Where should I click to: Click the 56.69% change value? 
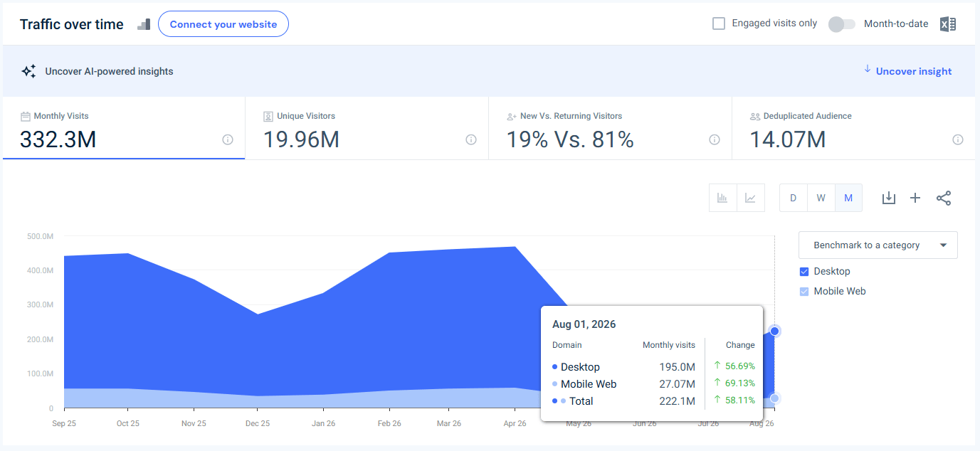740,366
